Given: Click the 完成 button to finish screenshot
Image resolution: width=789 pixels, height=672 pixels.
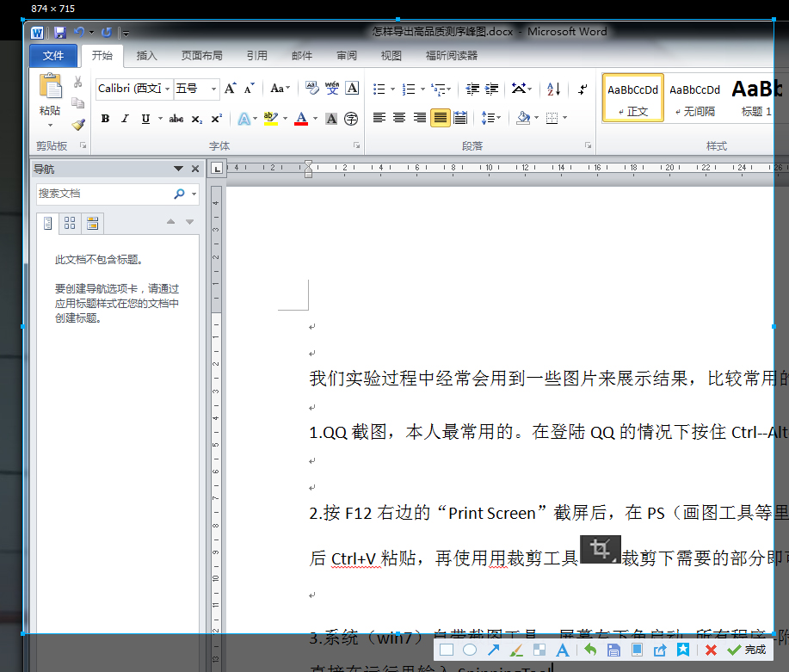Looking at the screenshot, I should (747, 650).
